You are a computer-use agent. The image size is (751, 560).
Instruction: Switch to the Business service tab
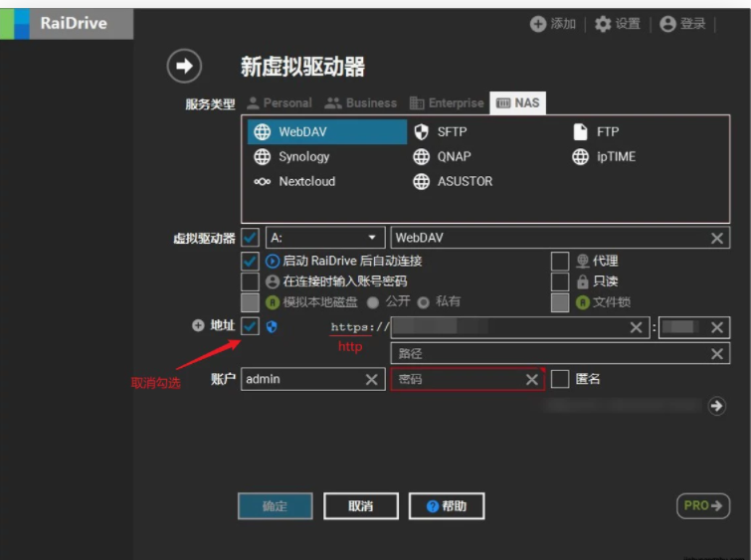tap(361, 103)
